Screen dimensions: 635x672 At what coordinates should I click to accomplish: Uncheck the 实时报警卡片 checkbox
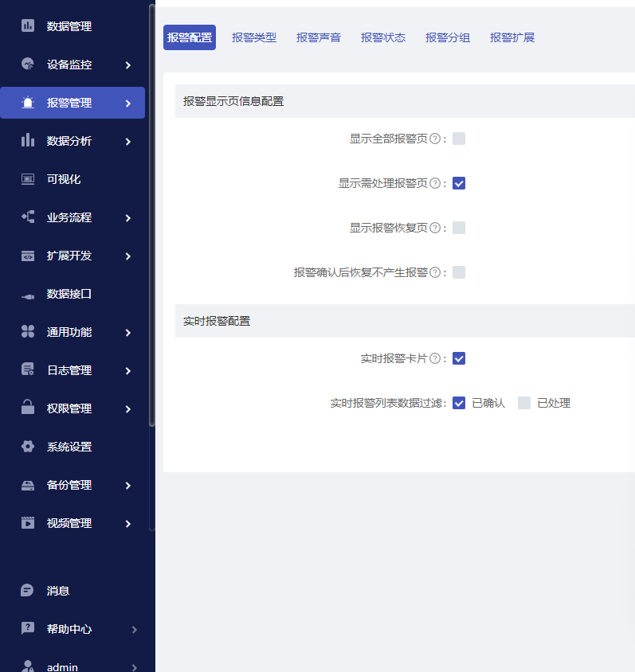tap(459, 358)
